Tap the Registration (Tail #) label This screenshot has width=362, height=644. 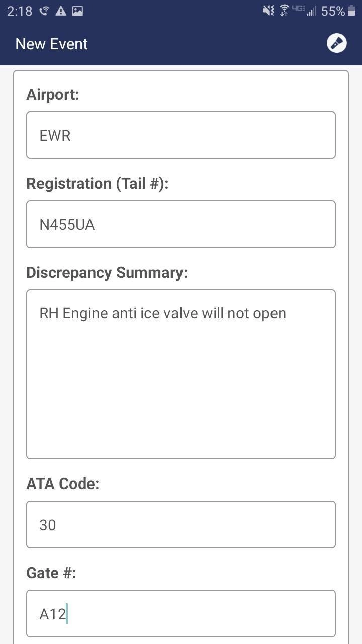click(97, 183)
